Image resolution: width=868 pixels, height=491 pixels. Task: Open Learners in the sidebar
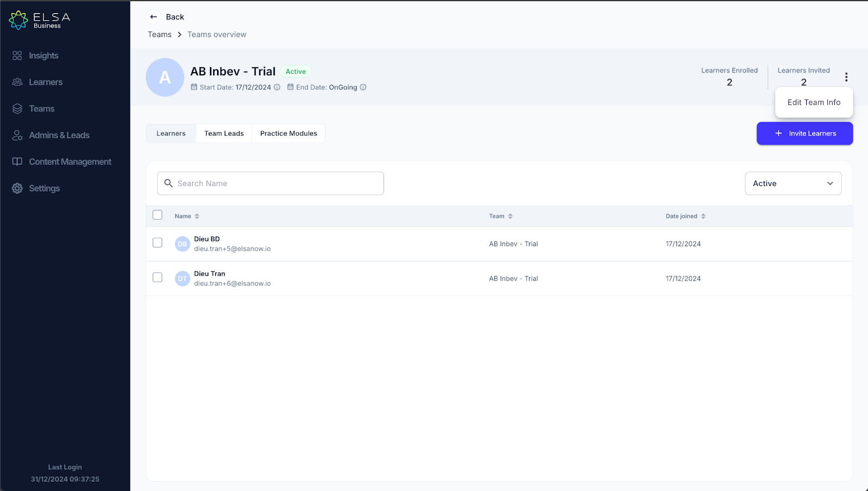(x=46, y=82)
